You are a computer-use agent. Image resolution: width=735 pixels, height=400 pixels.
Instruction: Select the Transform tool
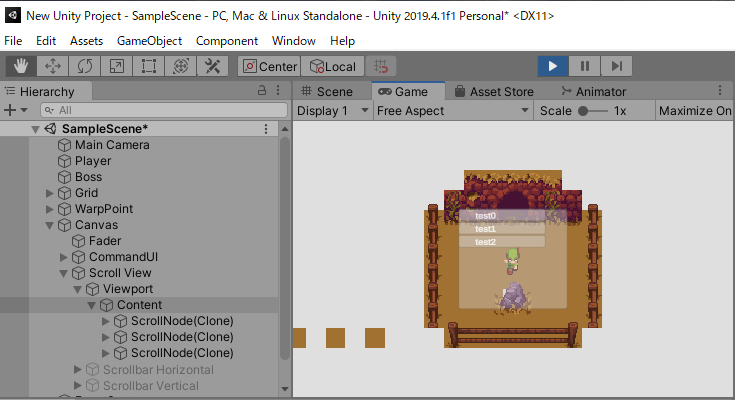[x=180, y=66]
